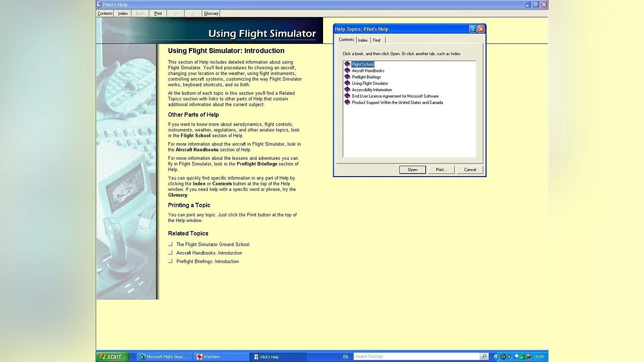Switch to IrfanView taskbar item
The width and height of the screenshot is (644, 362).
[220, 357]
